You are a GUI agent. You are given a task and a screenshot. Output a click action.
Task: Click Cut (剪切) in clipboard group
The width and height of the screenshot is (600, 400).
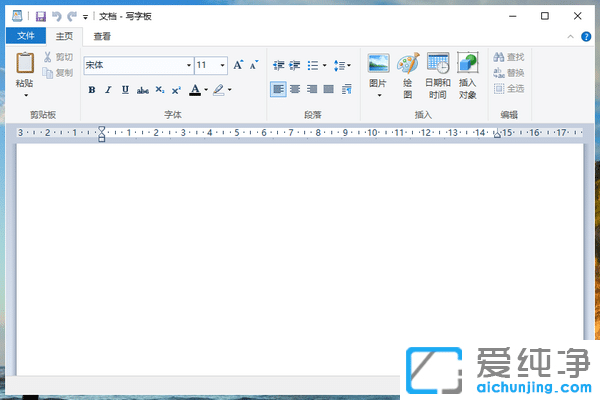tap(58, 57)
